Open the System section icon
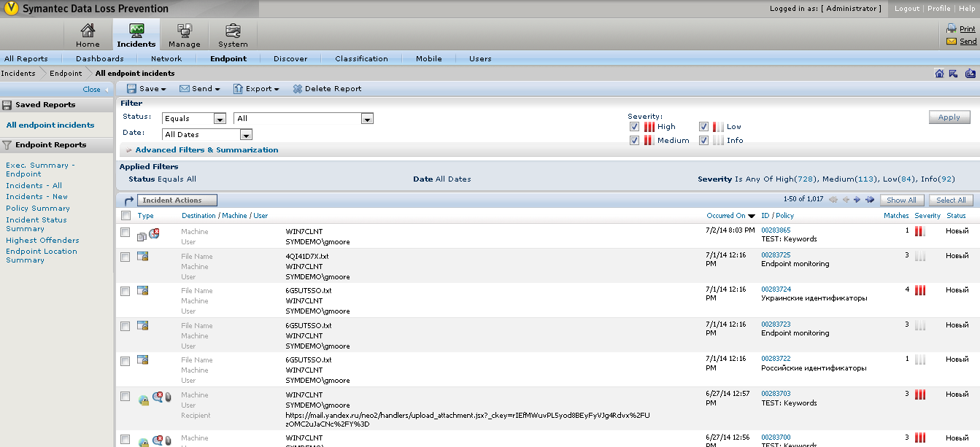 click(233, 30)
